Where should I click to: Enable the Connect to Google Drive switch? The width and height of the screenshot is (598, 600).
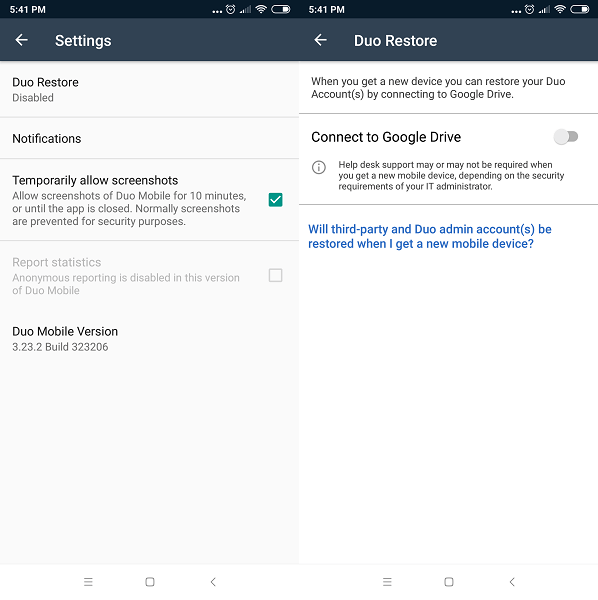[x=566, y=137]
